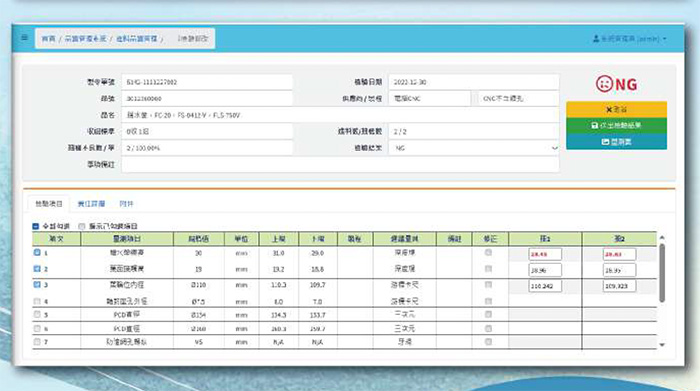Click the red NG sad-face icon
This screenshot has width=700, height=391.
coord(604,84)
